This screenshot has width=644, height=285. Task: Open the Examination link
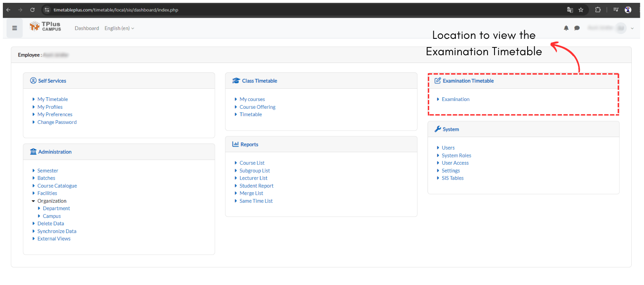coord(455,99)
